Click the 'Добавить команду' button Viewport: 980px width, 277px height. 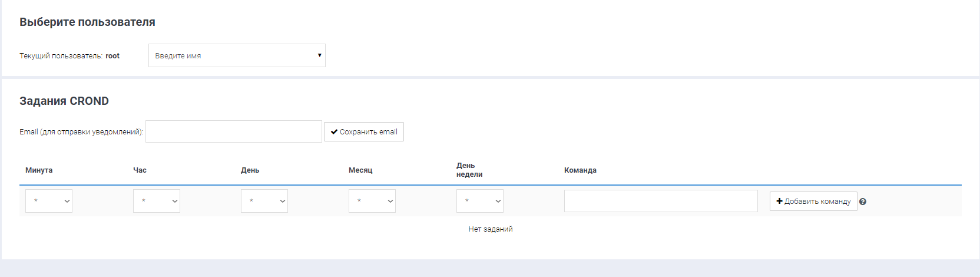coord(813,201)
